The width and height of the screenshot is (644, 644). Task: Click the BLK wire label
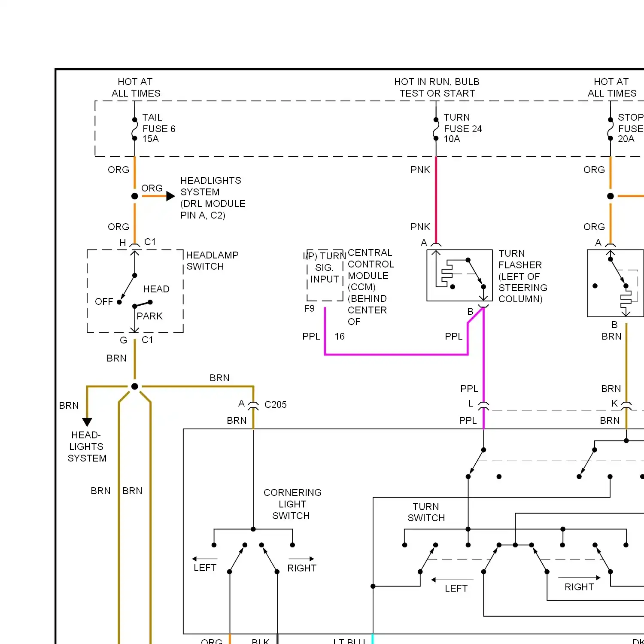click(x=261, y=641)
